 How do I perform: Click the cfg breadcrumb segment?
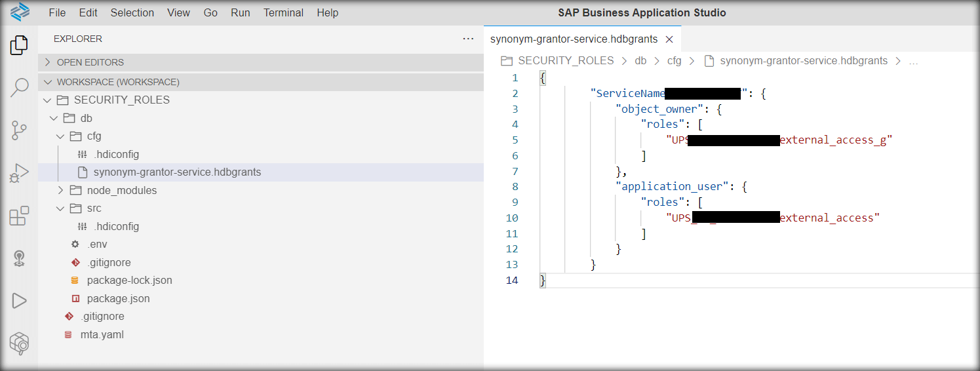674,61
